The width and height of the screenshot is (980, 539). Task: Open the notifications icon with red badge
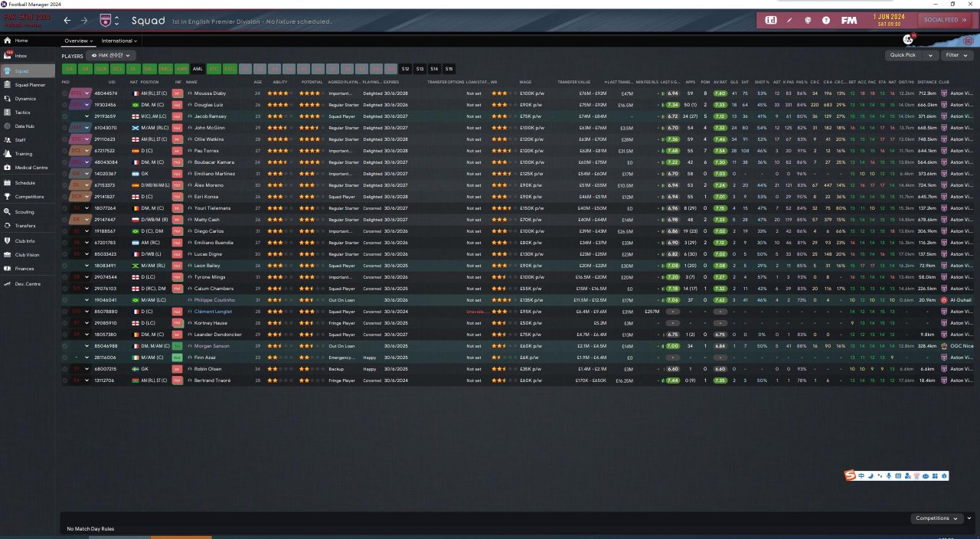[x=909, y=39]
